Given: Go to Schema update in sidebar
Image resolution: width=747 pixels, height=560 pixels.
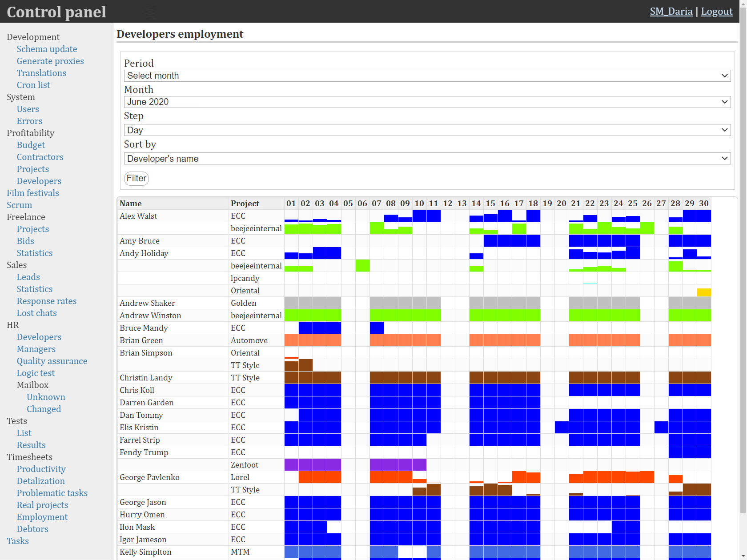Looking at the screenshot, I should 47,49.
